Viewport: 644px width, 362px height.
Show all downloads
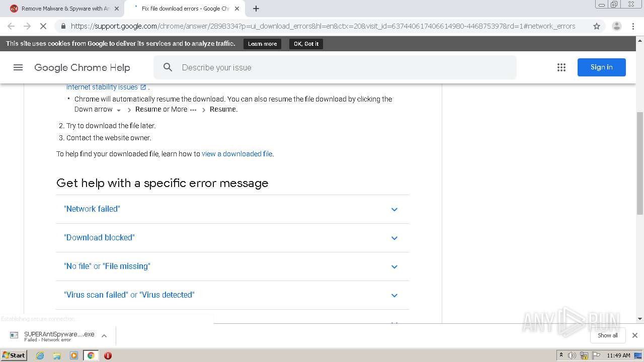click(608, 335)
